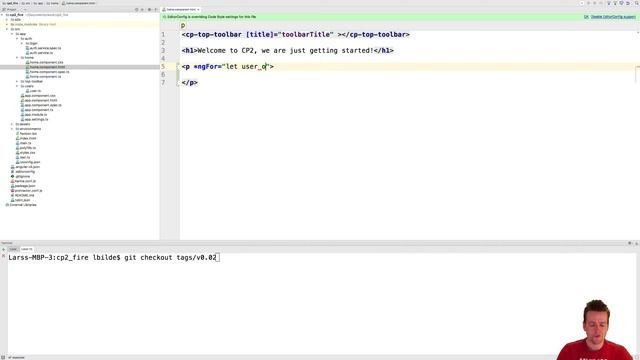Close the home.component.html editor tab
The image size is (640, 360).
pos(198,9)
